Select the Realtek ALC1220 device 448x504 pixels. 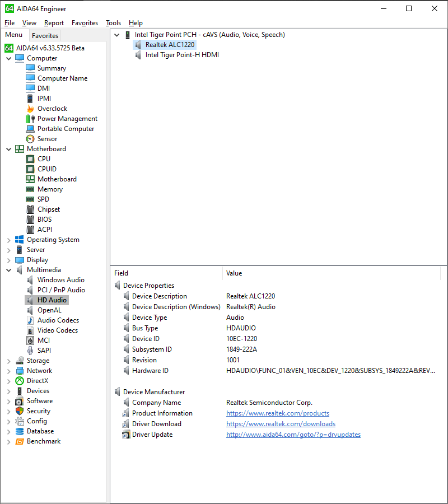coord(170,45)
